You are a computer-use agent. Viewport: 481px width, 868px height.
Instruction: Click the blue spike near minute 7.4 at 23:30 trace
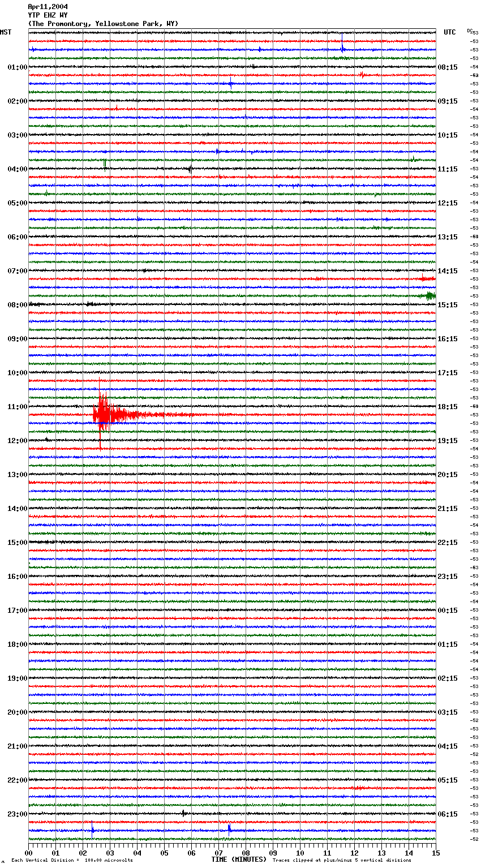[x=229, y=829]
